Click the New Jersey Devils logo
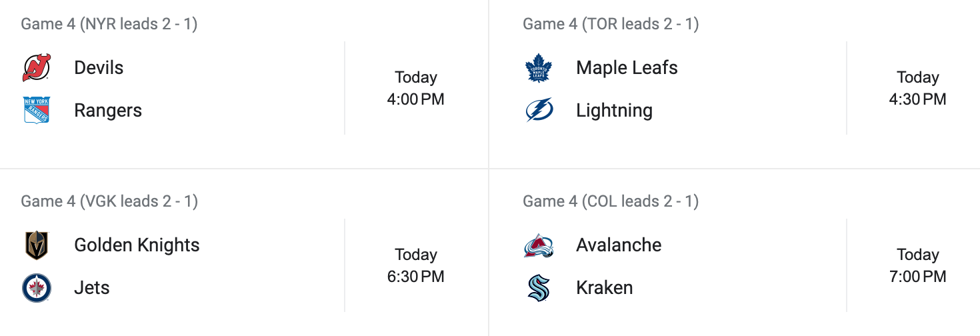This screenshot has height=336, width=980. (36, 68)
